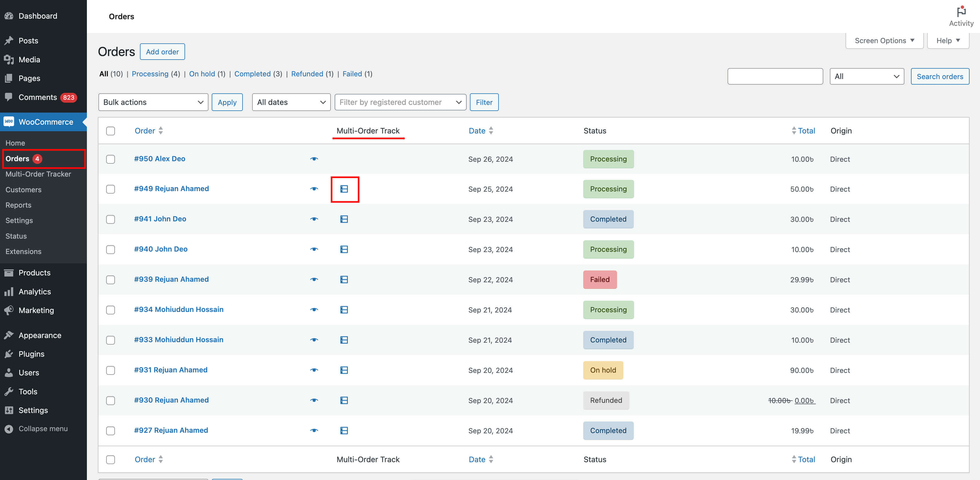The height and width of the screenshot is (480, 980).
Task: Open the Screen Options panel
Action: pos(884,41)
